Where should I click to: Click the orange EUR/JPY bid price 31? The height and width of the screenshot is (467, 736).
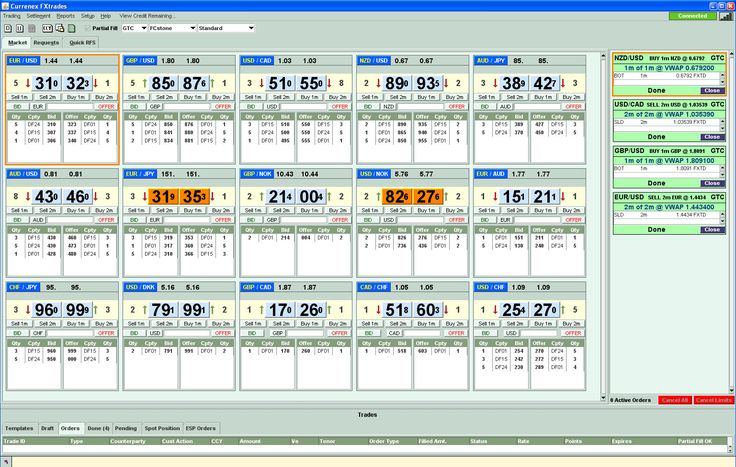coord(163,197)
